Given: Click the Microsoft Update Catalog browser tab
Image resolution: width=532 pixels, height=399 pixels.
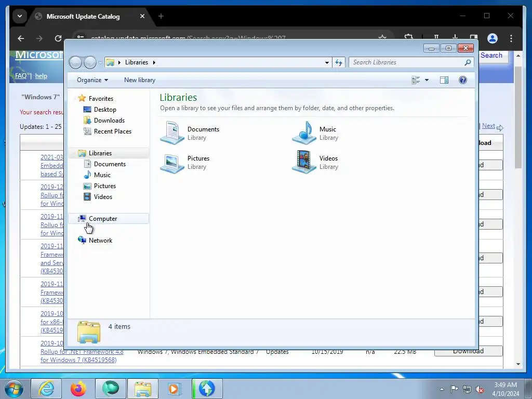Looking at the screenshot, I should pos(91,16).
